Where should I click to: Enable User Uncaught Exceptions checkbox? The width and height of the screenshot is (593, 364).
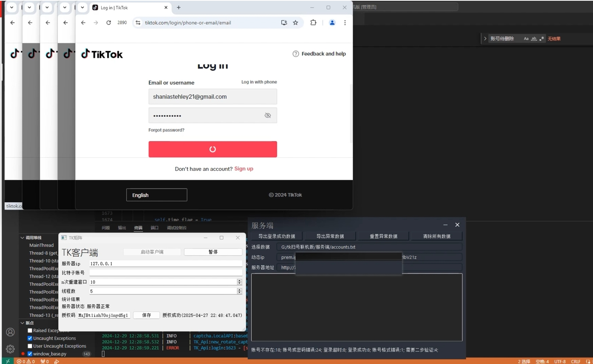(x=30, y=346)
